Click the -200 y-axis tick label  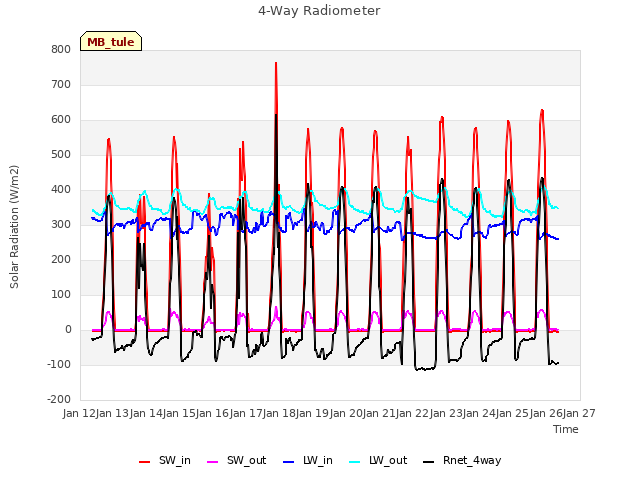(x=59, y=400)
